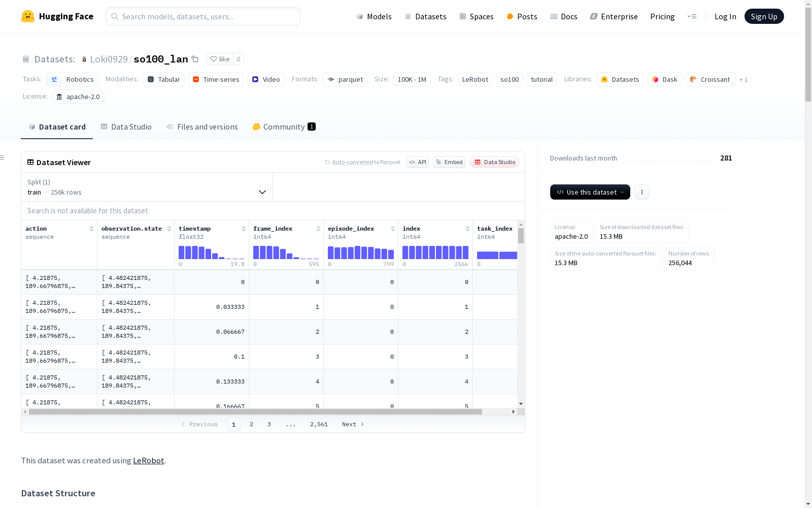Click the Hugging Face logo
This screenshot has height=508, width=812.
coord(57,16)
